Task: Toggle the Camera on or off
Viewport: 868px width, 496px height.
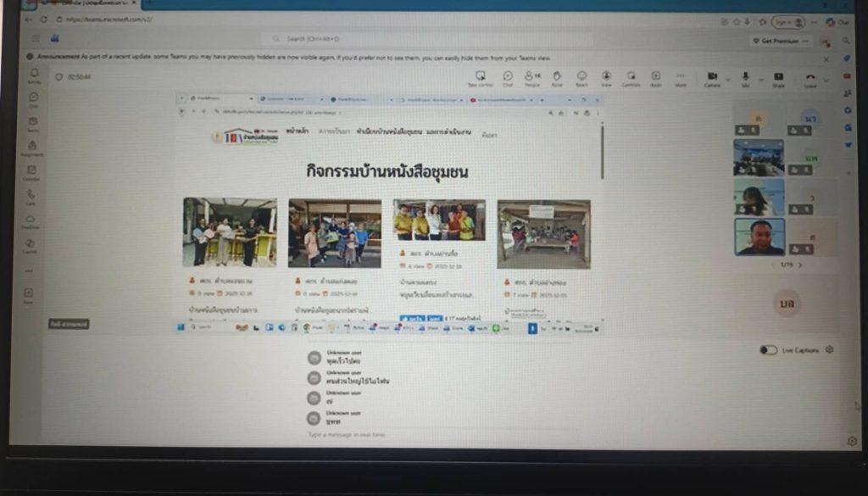Action: pos(712,77)
